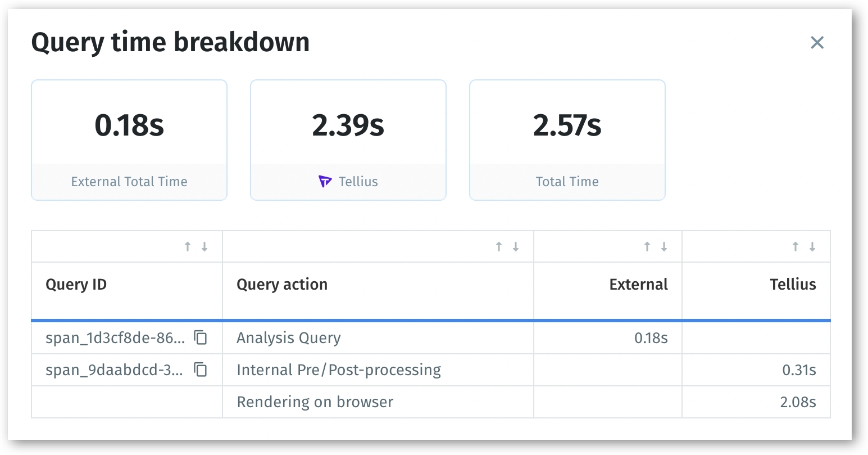Click the Query action column header
Screen dimensions: 868x455
(x=282, y=285)
